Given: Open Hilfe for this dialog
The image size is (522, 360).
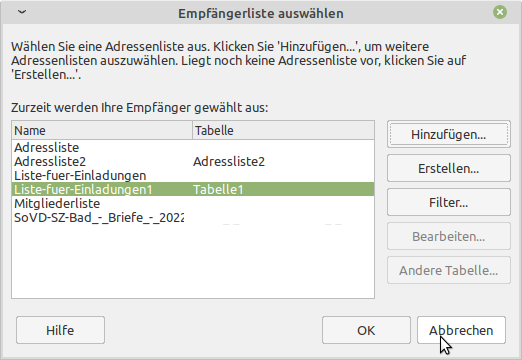Looking at the screenshot, I should 60,330.
